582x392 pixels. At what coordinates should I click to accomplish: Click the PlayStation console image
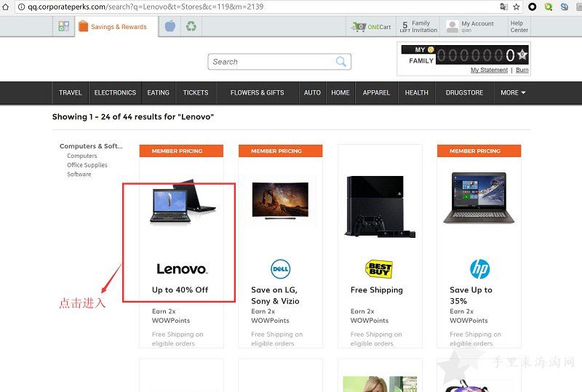[x=380, y=207]
